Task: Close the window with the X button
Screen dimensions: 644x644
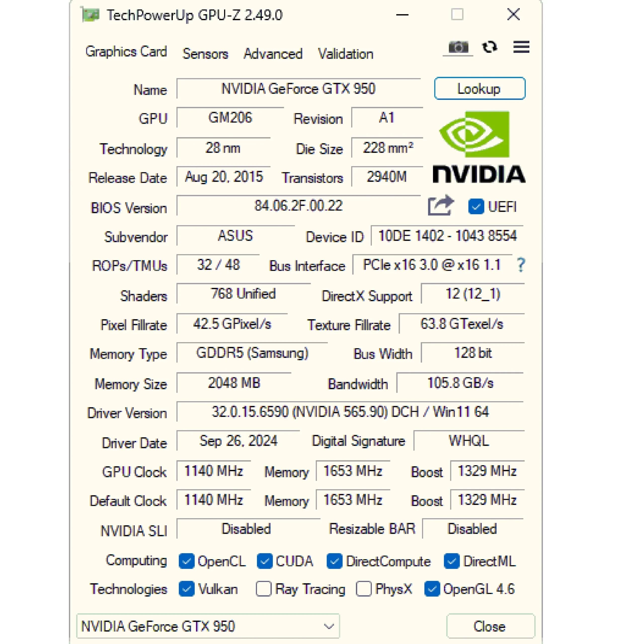Action: 513,15
